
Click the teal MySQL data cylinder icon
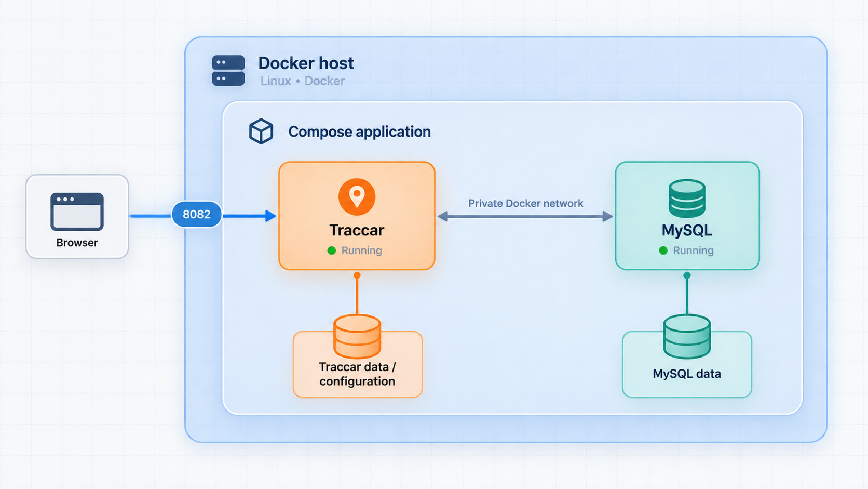click(x=687, y=337)
